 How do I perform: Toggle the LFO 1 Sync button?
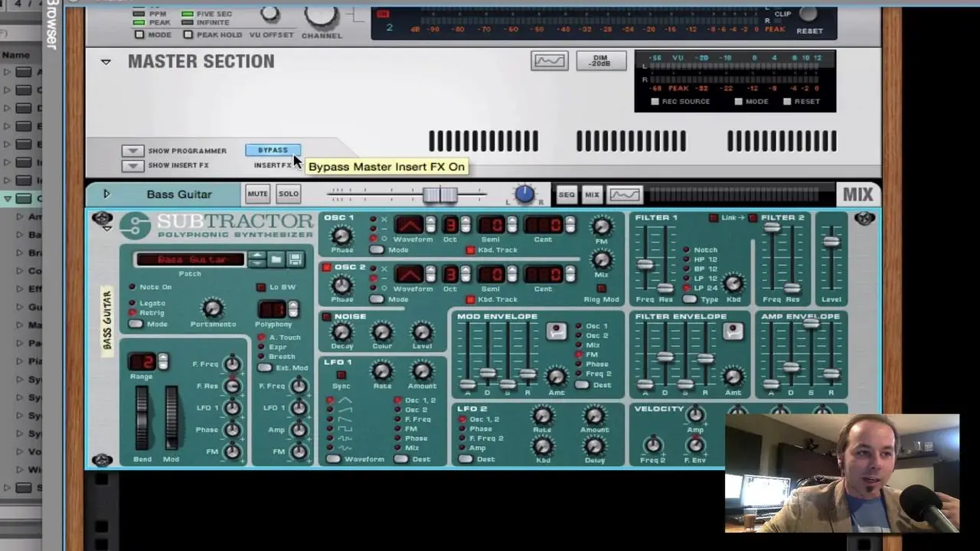(341, 375)
